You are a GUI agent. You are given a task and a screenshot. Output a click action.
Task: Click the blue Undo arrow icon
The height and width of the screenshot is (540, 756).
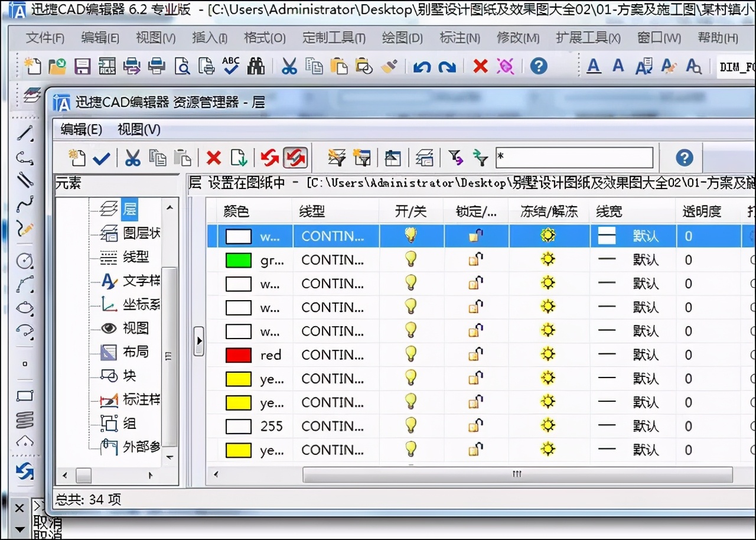coord(422,66)
